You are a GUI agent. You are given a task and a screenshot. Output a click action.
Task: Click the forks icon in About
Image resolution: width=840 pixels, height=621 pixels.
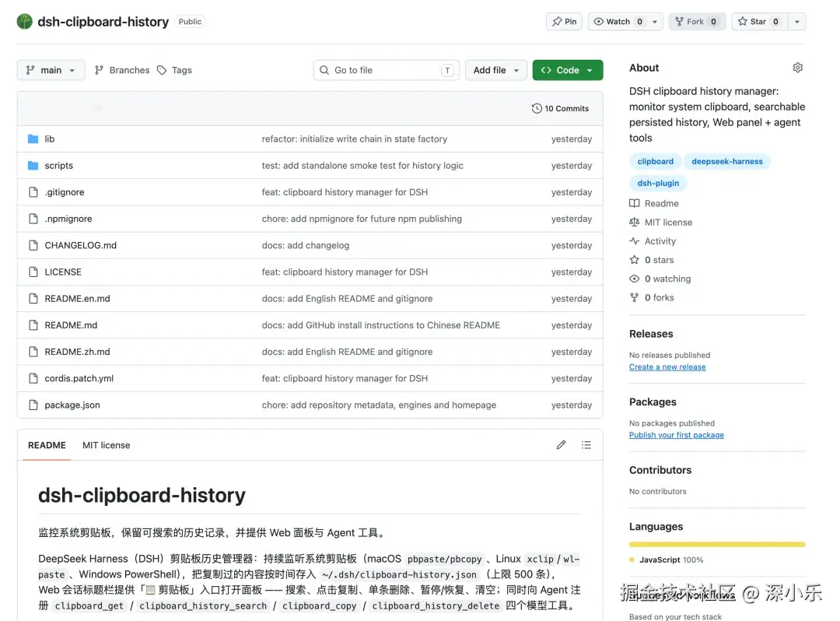pyautogui.click(x=635, y=297)
